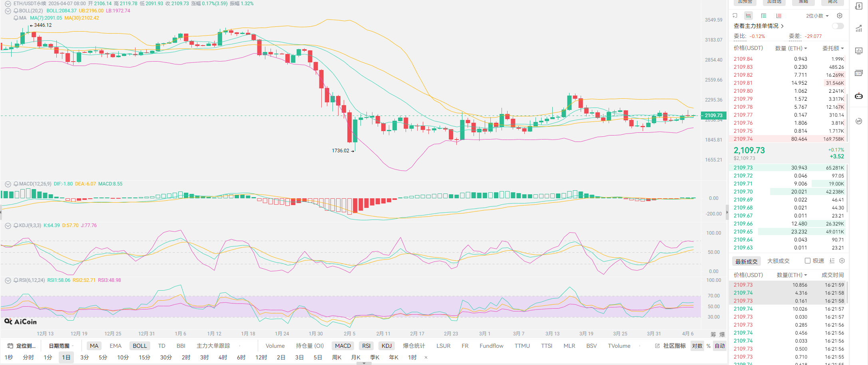Check the 极速 checkbox
This screenshot has height=365, width=868.
[x=808, y=261]
